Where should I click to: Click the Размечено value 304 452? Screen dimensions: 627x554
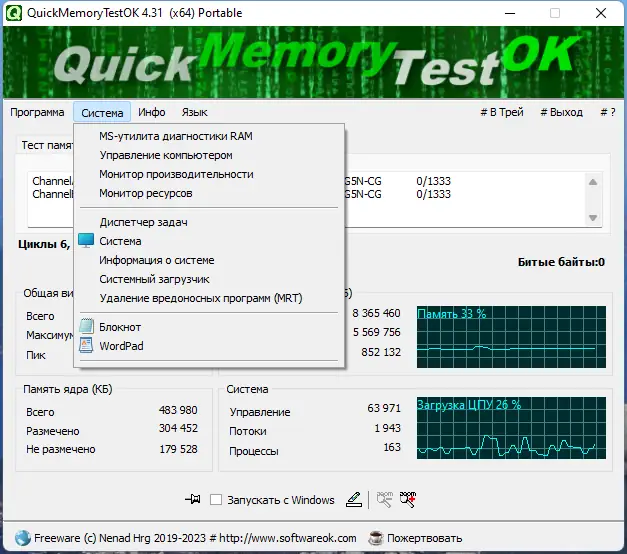178,428
